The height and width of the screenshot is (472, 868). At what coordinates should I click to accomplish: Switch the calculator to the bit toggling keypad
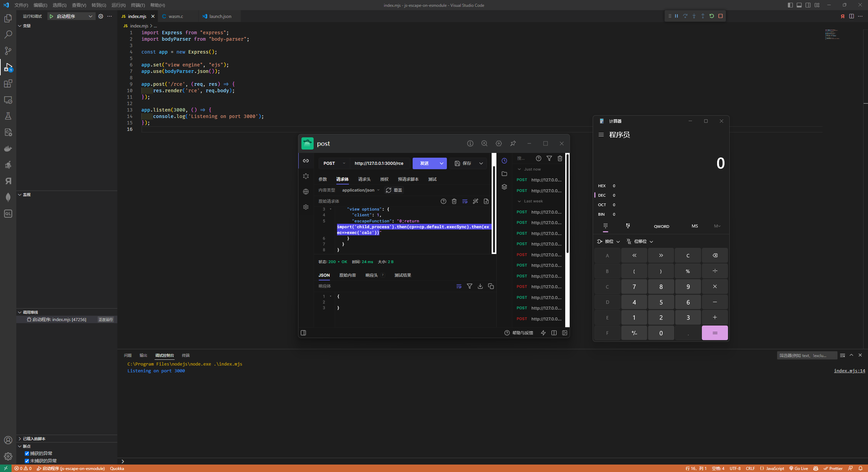coord(628,226)
